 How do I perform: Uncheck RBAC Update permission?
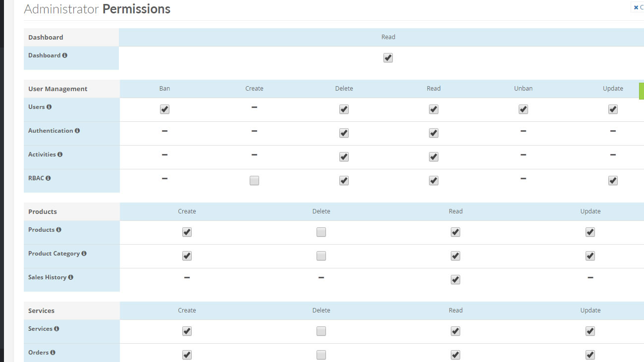click(613, 181)
